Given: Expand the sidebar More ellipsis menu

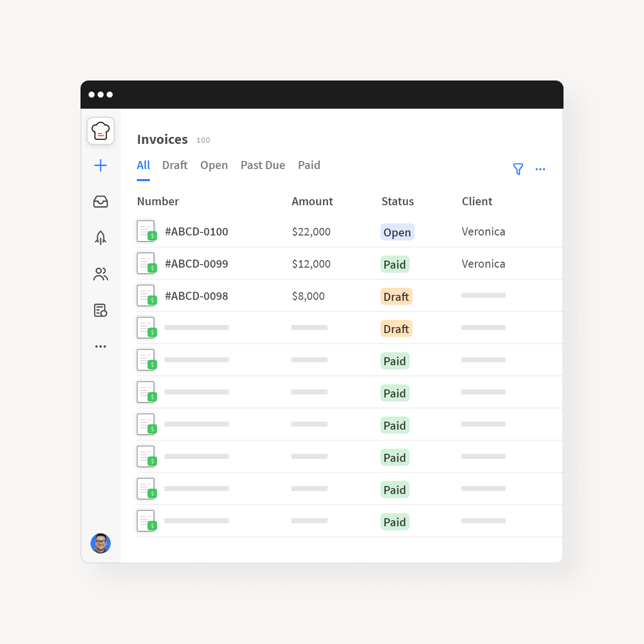Looking at the screenshot, I should 100,346.
